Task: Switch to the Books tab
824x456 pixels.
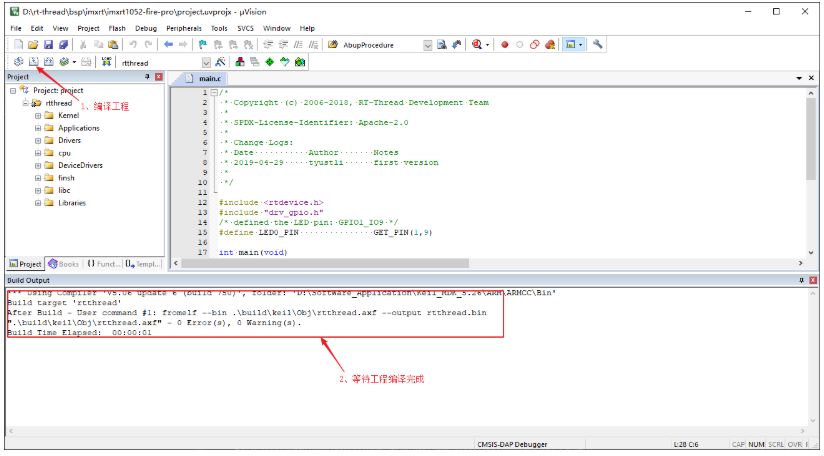Action: pos(63,263)
